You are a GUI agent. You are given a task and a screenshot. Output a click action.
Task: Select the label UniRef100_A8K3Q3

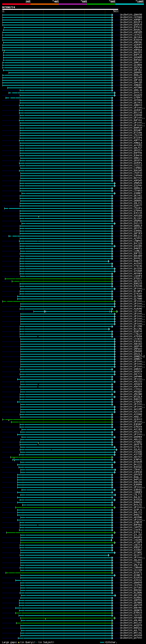[x=131, y=344]
